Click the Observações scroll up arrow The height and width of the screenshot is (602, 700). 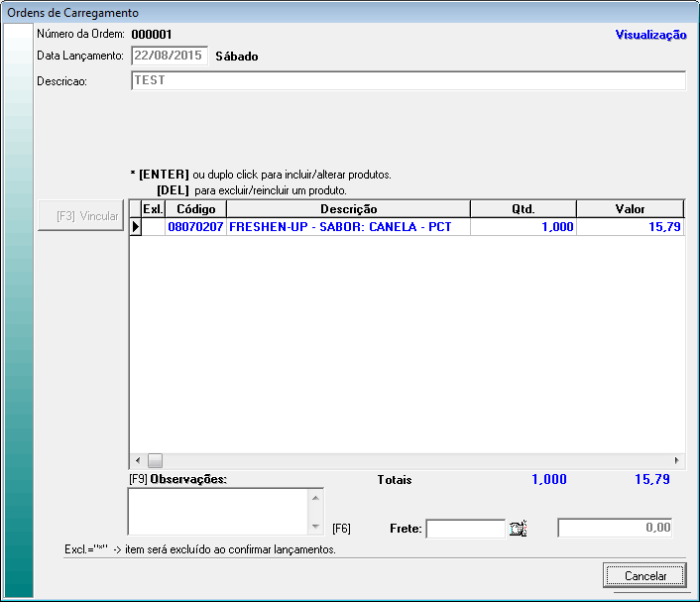(315, 498)
